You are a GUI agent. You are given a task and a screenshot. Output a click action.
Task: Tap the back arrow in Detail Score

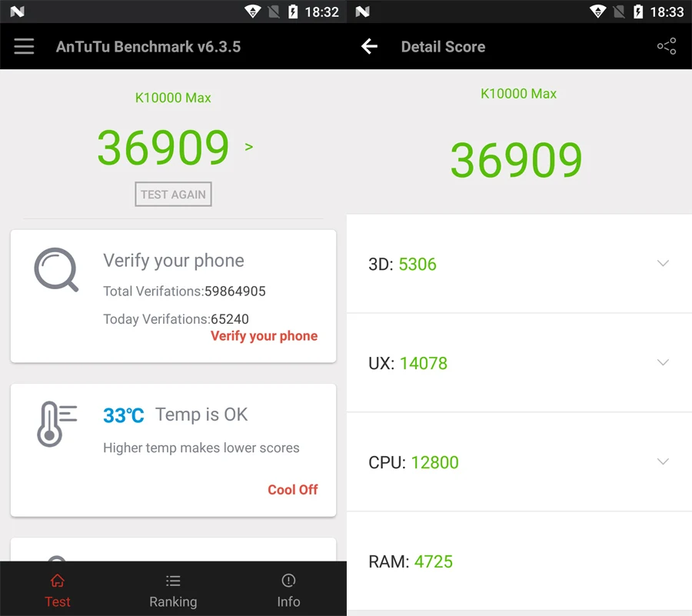[369, 46]
